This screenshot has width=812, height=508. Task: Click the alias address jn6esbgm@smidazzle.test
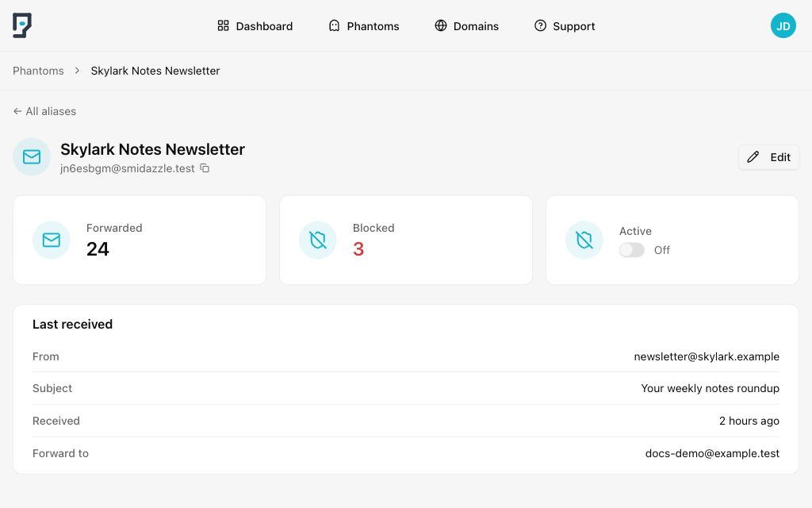point(128,168)
